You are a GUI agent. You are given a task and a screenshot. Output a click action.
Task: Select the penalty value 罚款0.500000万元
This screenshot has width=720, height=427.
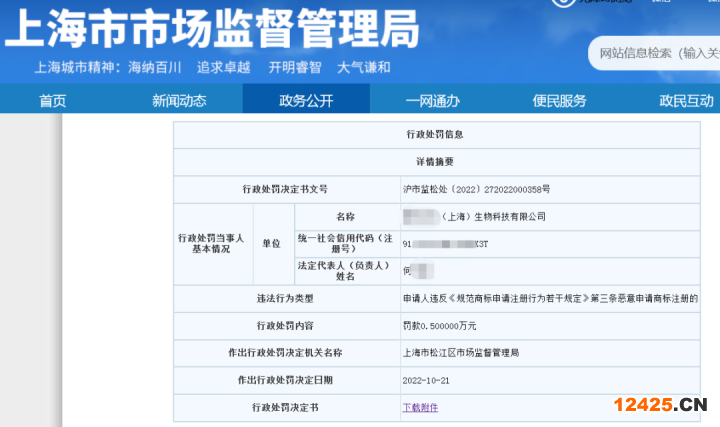439,326
